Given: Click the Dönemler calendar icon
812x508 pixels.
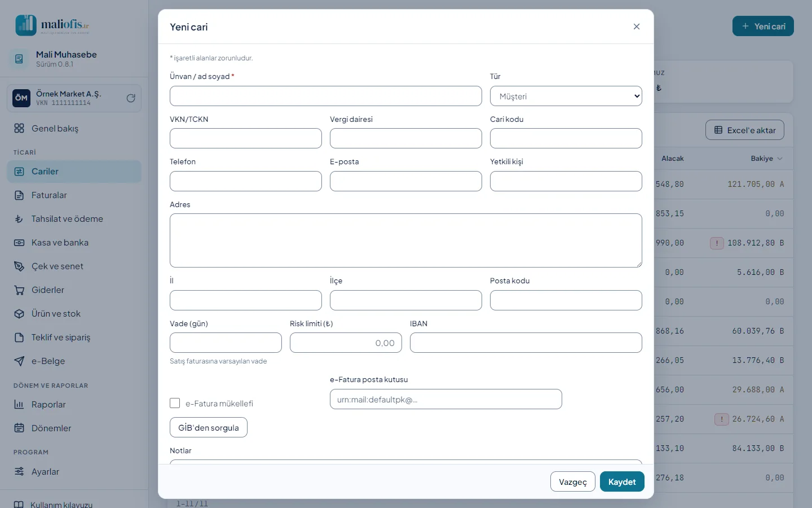Looking at the screenshot, I should coord(19,428).
